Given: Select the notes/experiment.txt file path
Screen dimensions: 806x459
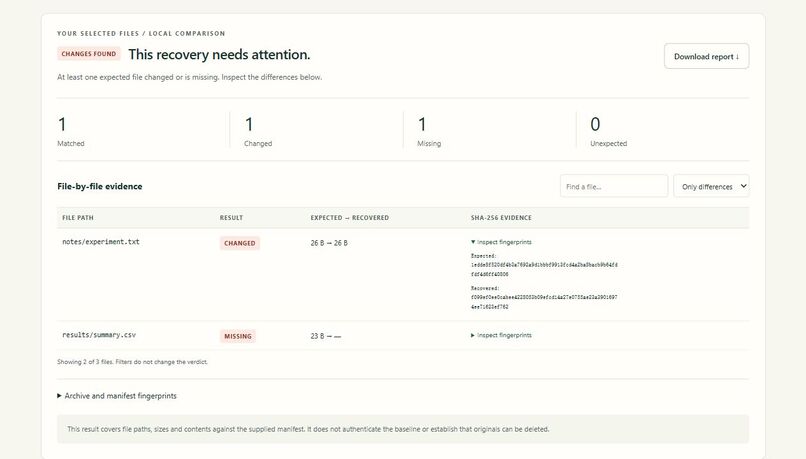Looking at the screenshot, I should [101, 242].
